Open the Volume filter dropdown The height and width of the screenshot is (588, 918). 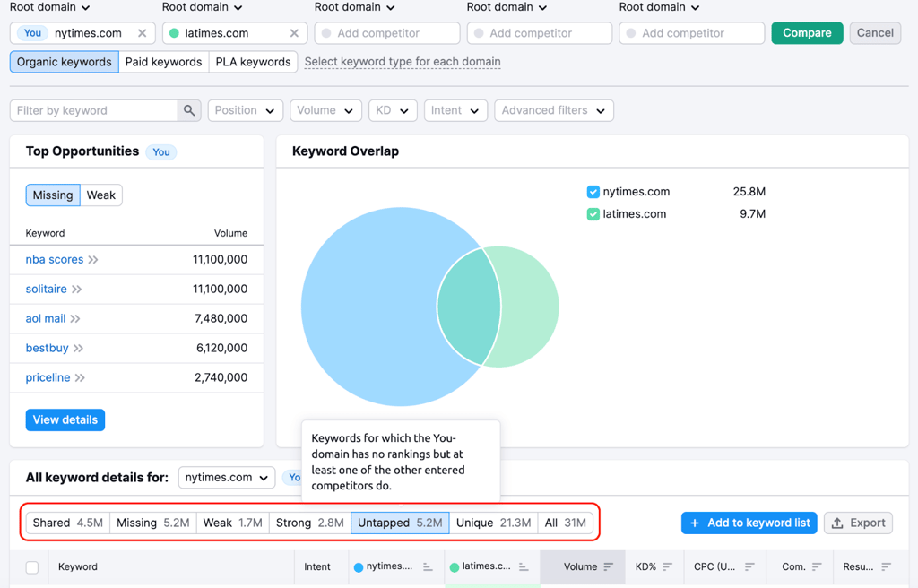pyautogui.click(x=325, y=110)
